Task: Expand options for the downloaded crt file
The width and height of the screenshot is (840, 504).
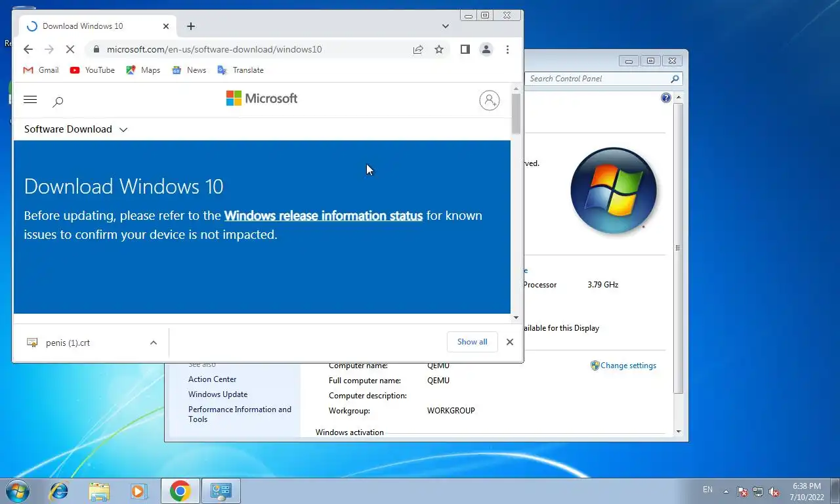Action: point(153,343)
